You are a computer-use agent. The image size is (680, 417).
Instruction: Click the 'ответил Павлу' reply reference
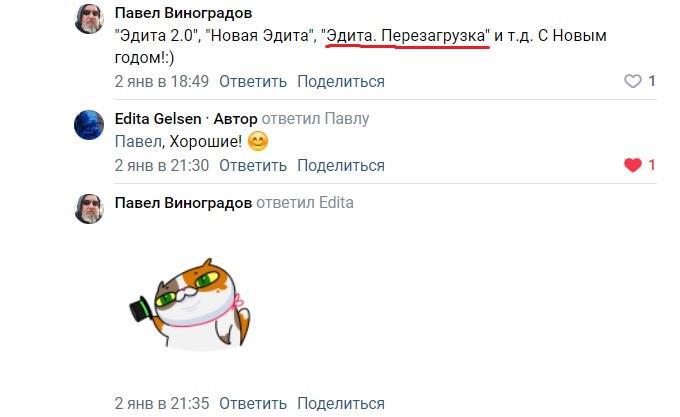pos(316,119)
